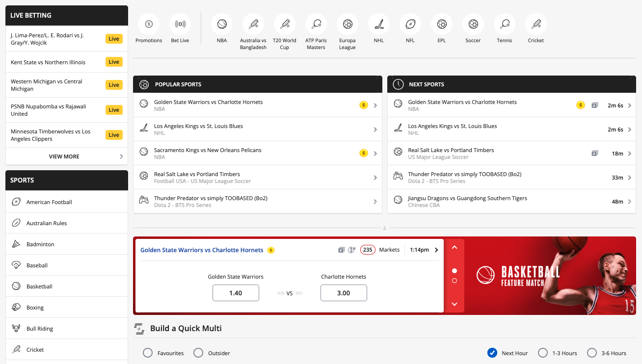Click Cricket icon in Sports sidebar
Screen dimensions: 642x364
16,349
